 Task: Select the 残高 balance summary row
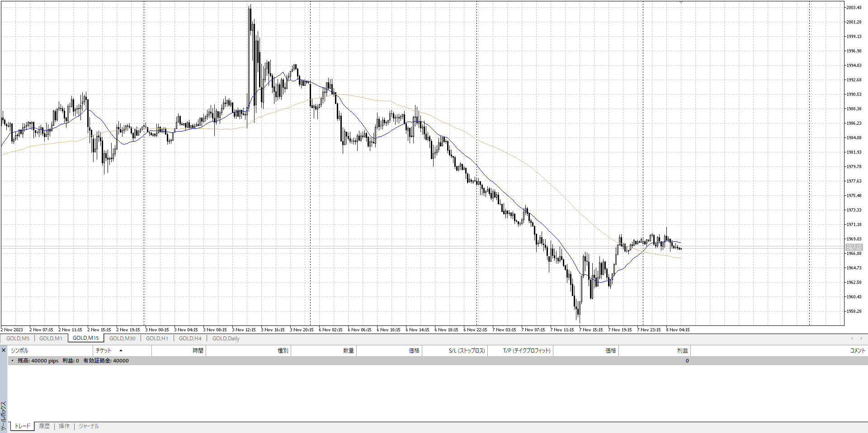pos(73,361)
